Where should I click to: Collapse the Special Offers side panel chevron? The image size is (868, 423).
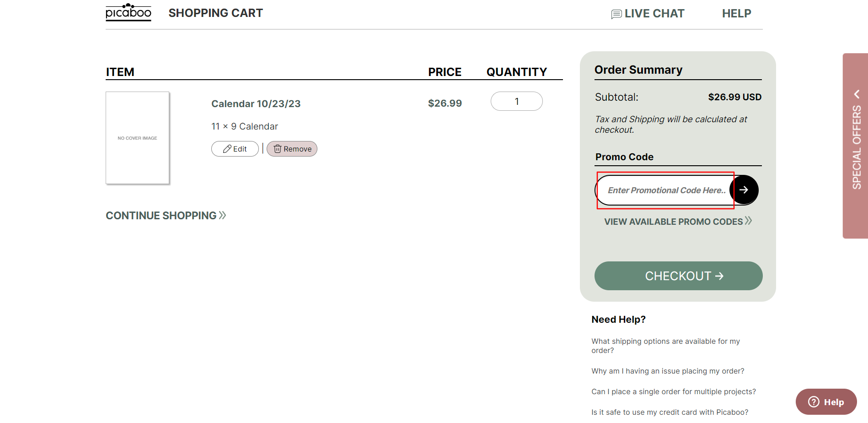coord(857,94)
